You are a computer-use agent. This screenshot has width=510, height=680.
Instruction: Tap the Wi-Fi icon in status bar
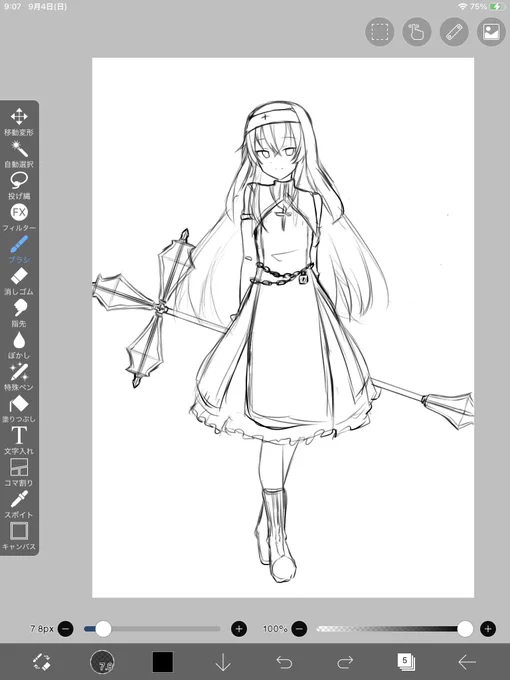click(463, 7)
